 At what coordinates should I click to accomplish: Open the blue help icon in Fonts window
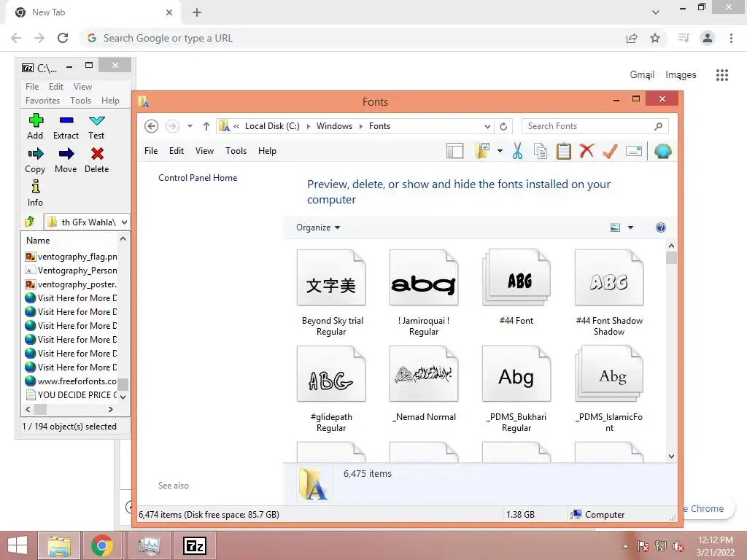click(x=660, y=227)
